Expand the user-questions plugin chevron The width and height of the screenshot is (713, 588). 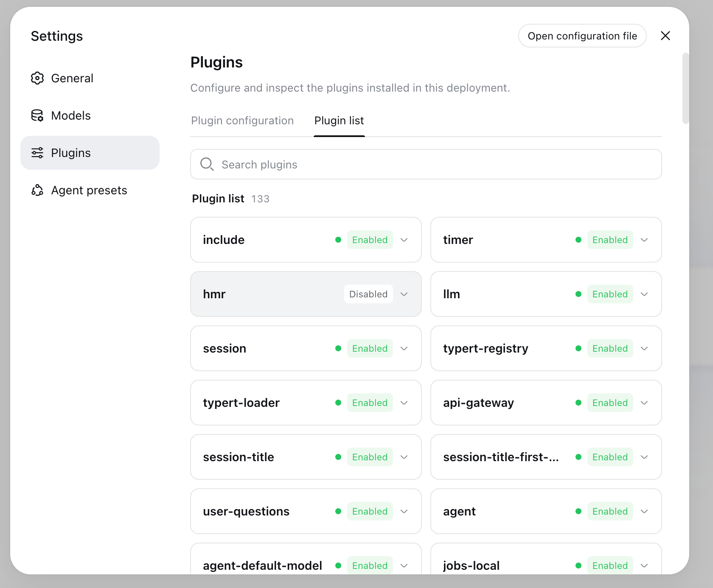404,511
